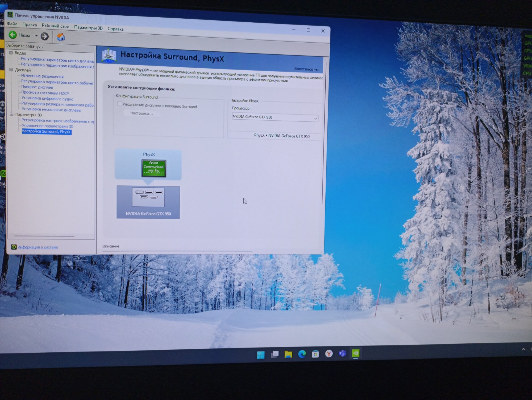Open the Back history dropdown arrow
The height and width of the screenshot is (400, 532).
click(36, 36)
